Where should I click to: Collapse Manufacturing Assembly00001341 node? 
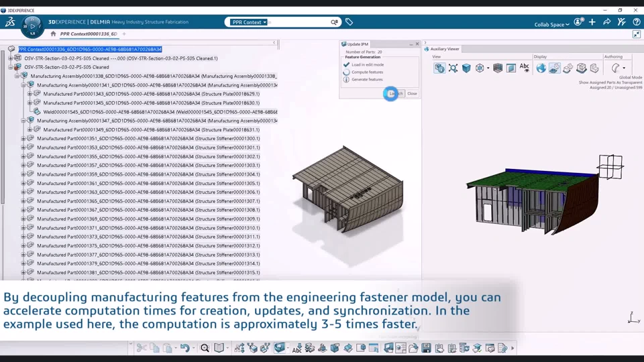coord(23,85)
